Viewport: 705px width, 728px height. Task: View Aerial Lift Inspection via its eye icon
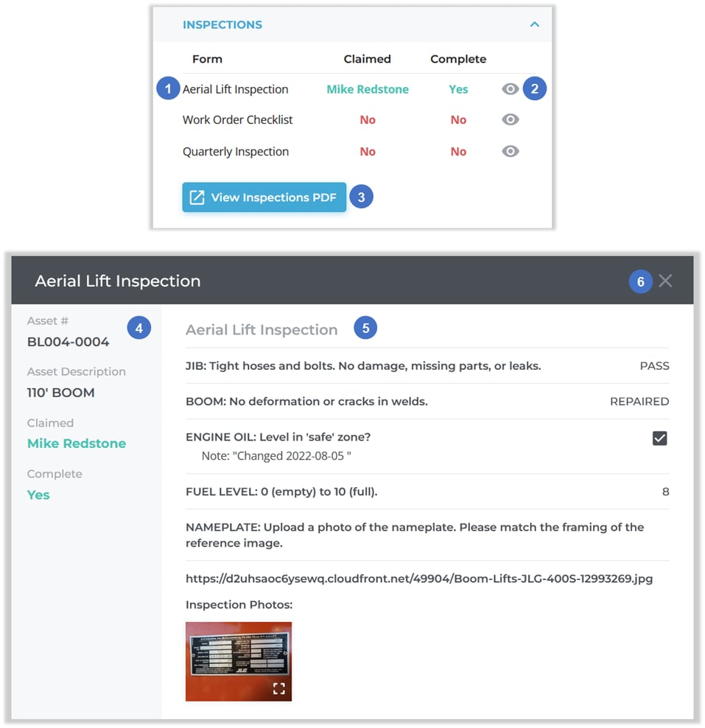(x=509, y=88)
